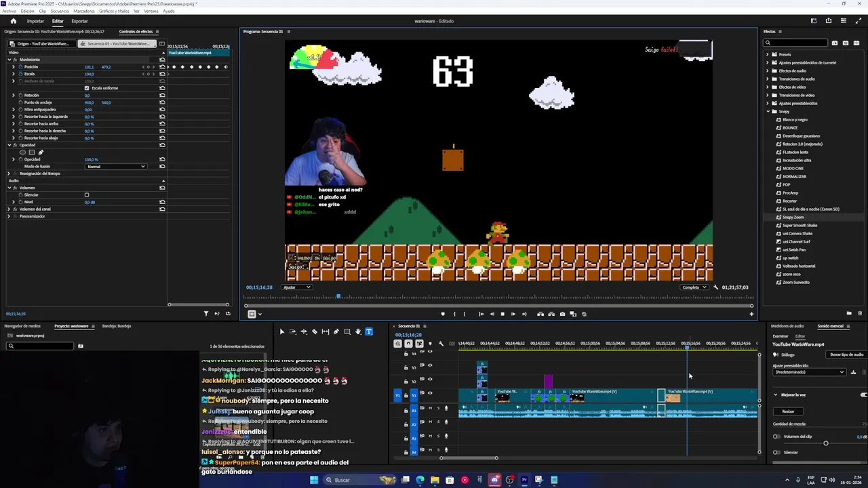
Task: Select the Rectangle tool
Action: click(x=347, y=331)
